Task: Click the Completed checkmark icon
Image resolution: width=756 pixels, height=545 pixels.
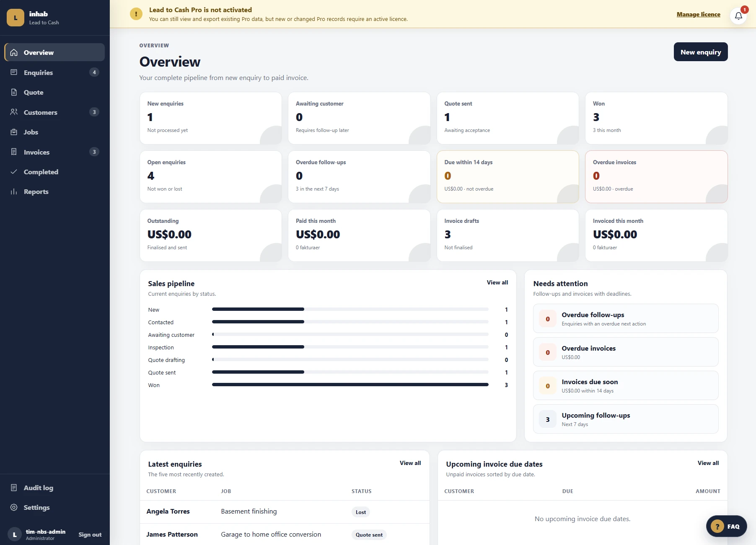Action: [x=14, y=172]
